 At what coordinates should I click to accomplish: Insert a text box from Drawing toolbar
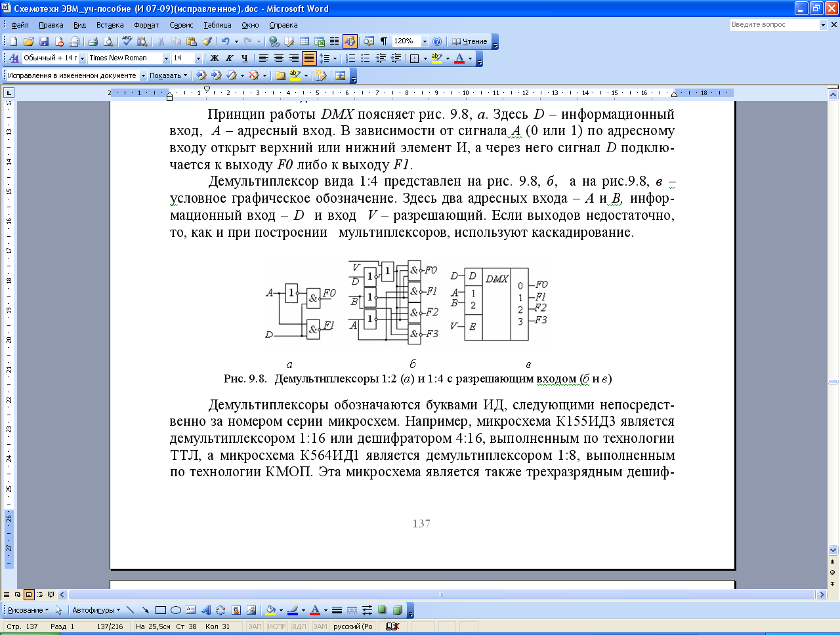190,610
